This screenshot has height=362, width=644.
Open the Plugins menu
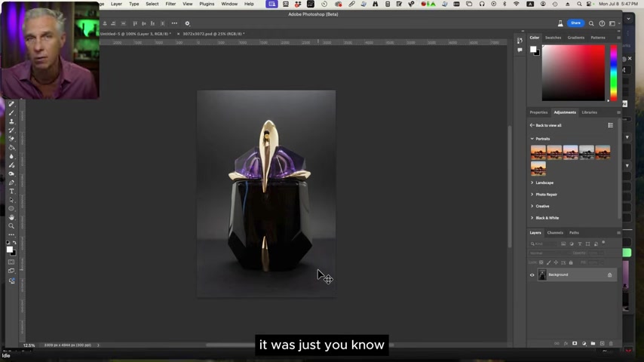pyautogui.click(x=207, y=4)
